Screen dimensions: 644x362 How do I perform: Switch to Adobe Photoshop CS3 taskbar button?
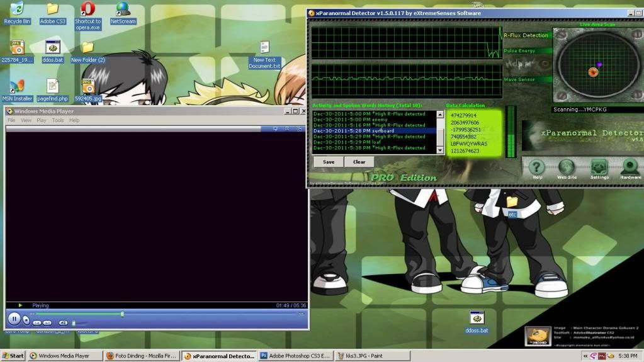(295, 356)
